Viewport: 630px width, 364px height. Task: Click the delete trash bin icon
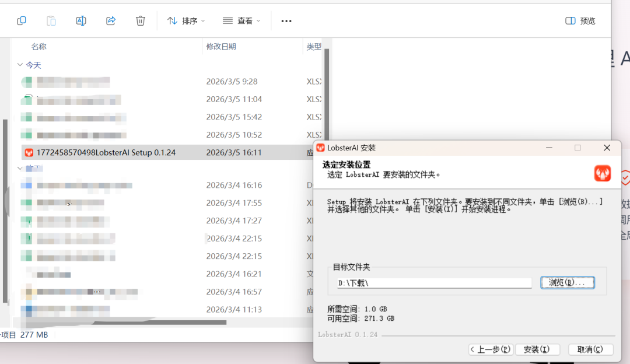click(141, 21)
